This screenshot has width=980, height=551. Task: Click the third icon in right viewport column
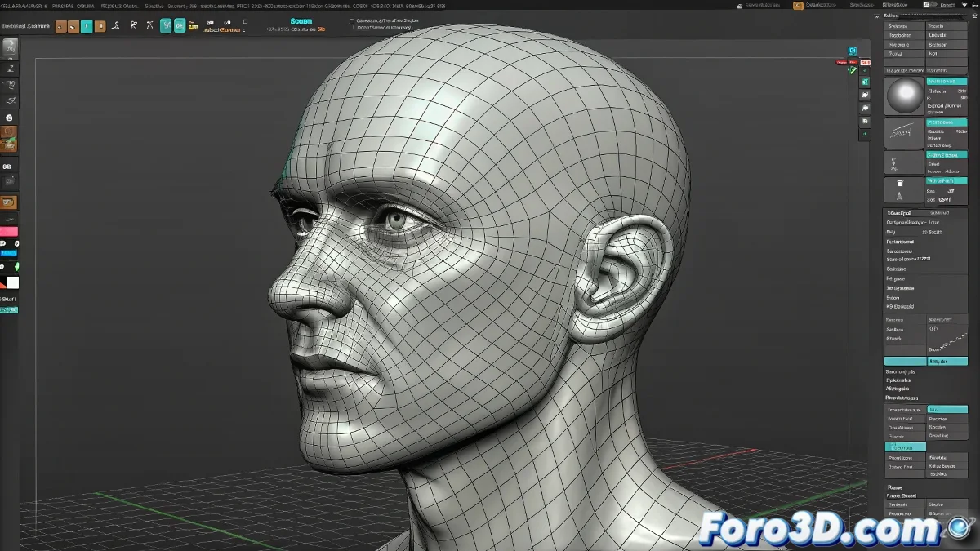(x=865, y=107)
